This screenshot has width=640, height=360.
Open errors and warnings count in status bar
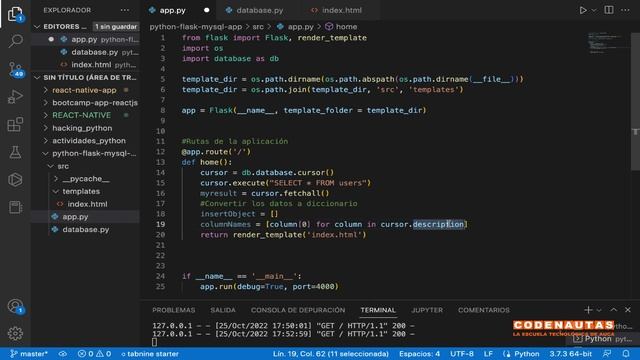point(94,354)
